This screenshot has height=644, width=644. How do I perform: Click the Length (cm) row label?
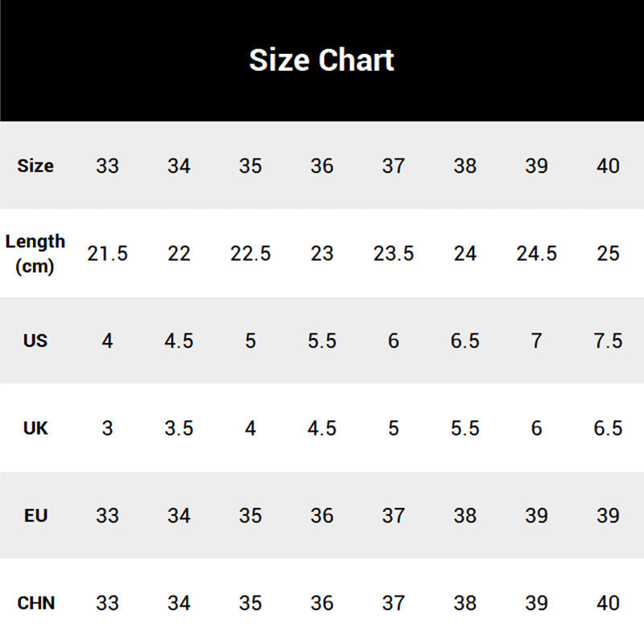[35, 254]
